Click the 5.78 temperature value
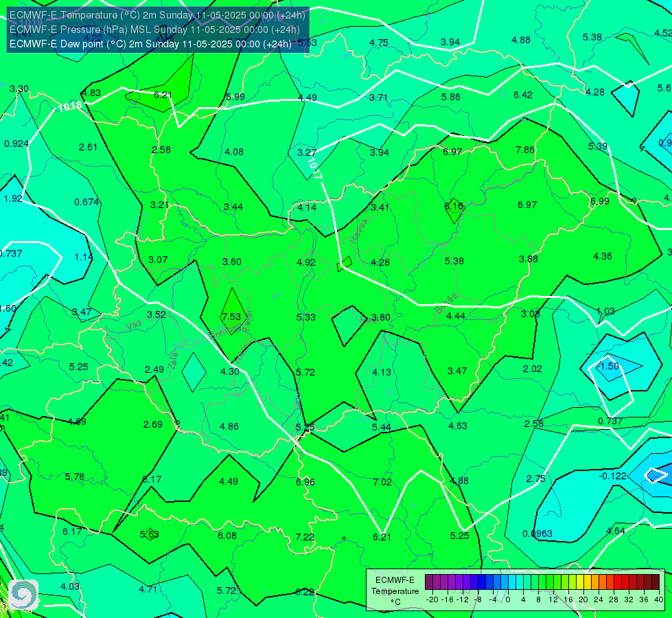Image resolution: width=672 pixels, height=618 pixels. click(75, 477)
